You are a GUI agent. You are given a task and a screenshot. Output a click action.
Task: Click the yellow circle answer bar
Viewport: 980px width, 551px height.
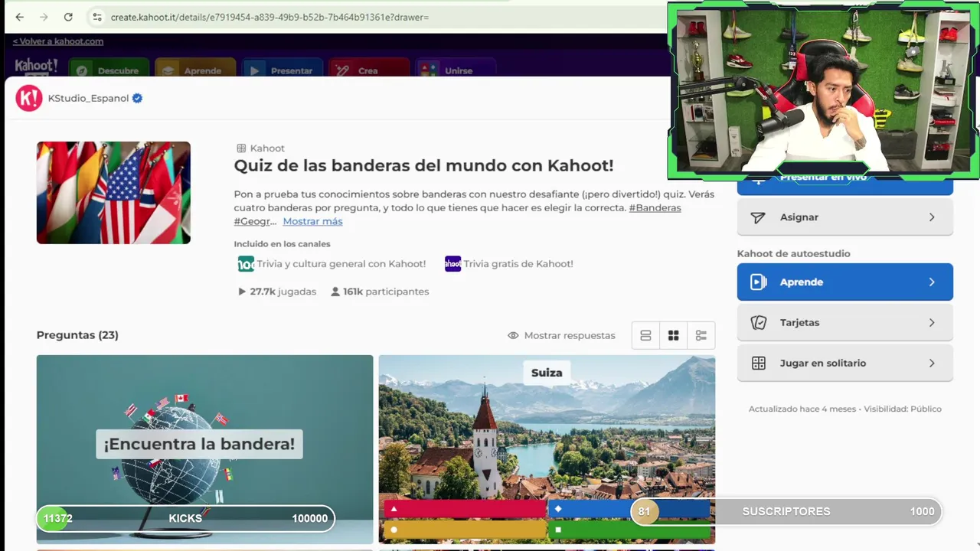coord(464,530)
